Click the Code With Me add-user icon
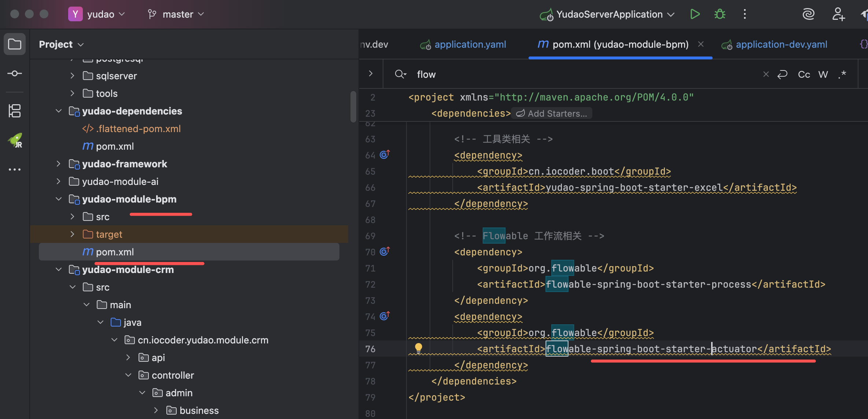The width and height of the screenshot is (868, 419). click(x=838, y=14)
